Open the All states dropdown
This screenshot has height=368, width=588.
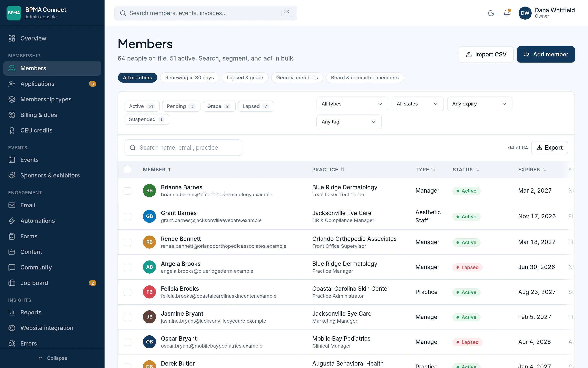point(418,104)
